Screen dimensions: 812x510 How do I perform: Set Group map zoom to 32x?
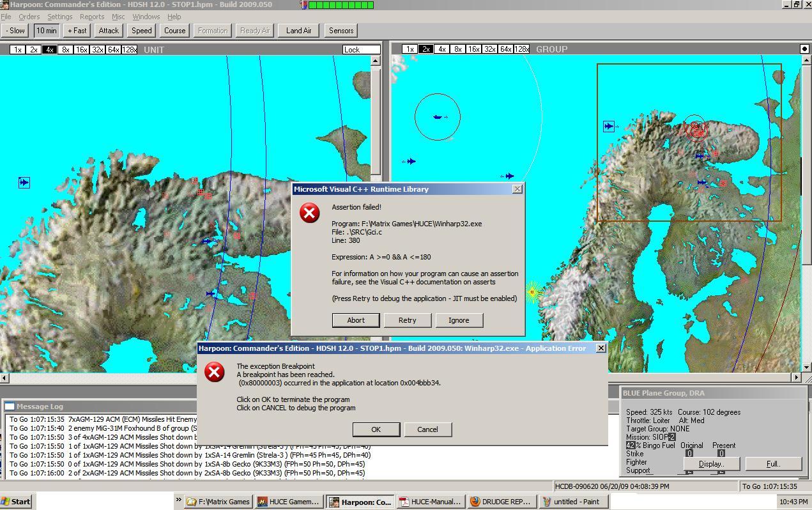click(x=489, y=49)
